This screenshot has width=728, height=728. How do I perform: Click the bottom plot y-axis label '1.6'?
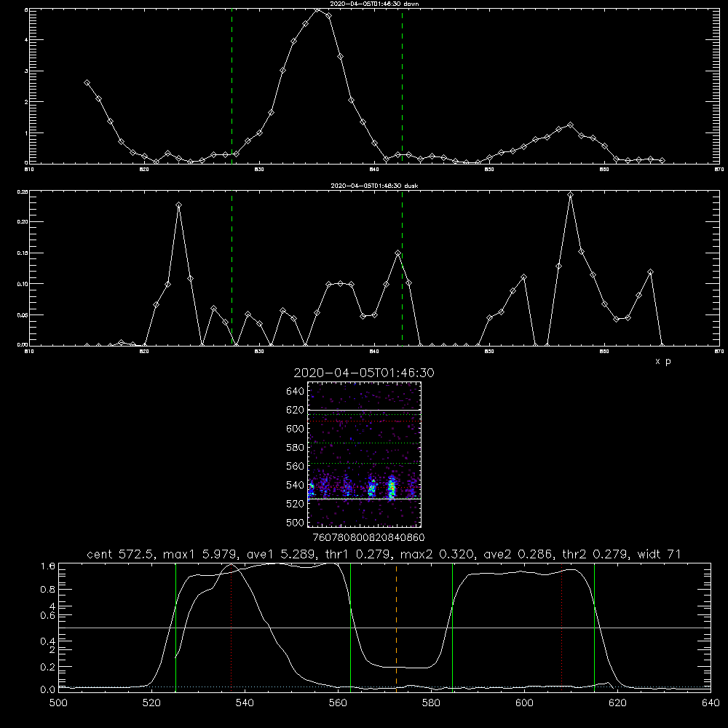point(48,566)
